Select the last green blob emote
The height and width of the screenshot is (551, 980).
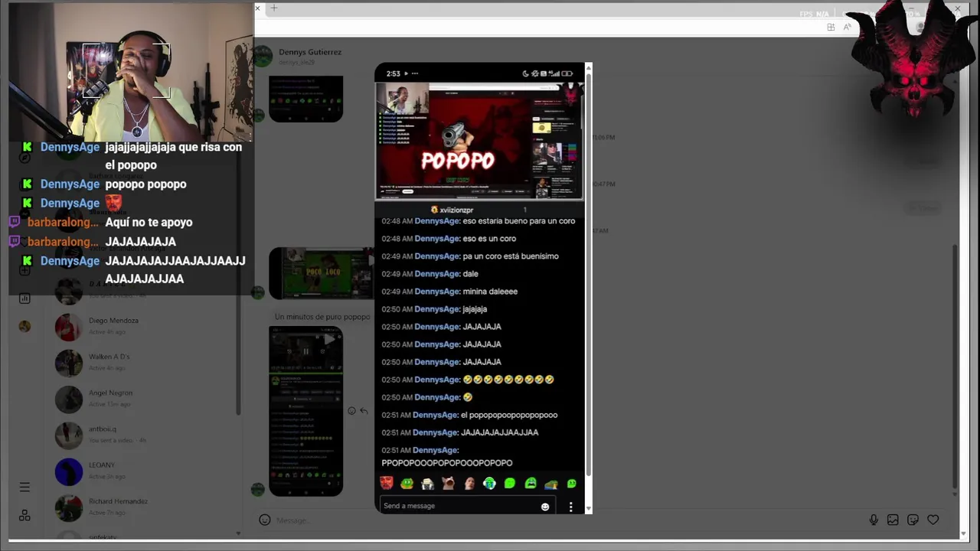(x=571, y=483)
